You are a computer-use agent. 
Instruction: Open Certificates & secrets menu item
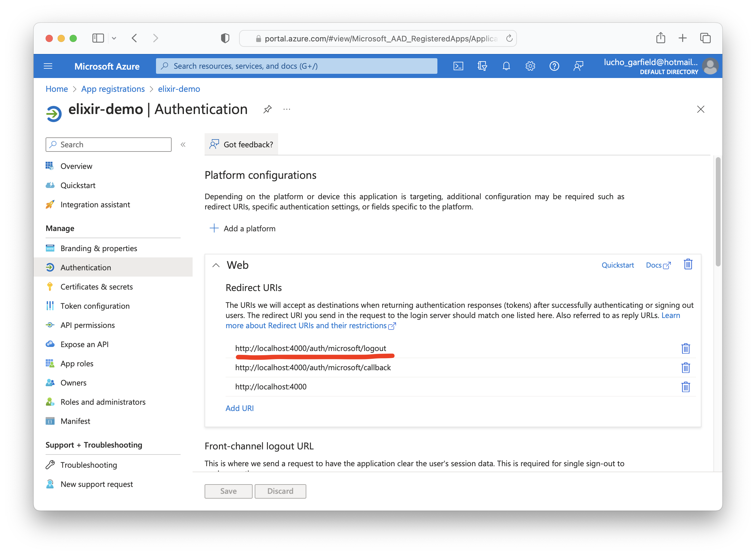click(x=96, y=286)
